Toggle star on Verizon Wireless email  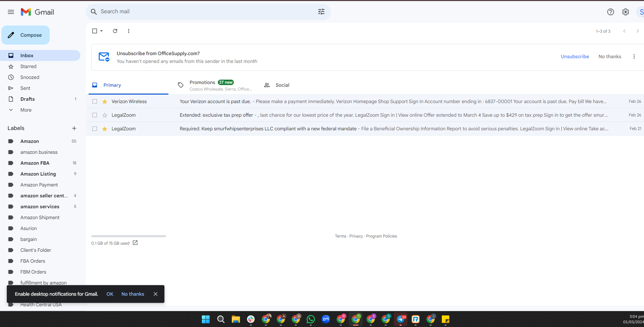(105, 101)
